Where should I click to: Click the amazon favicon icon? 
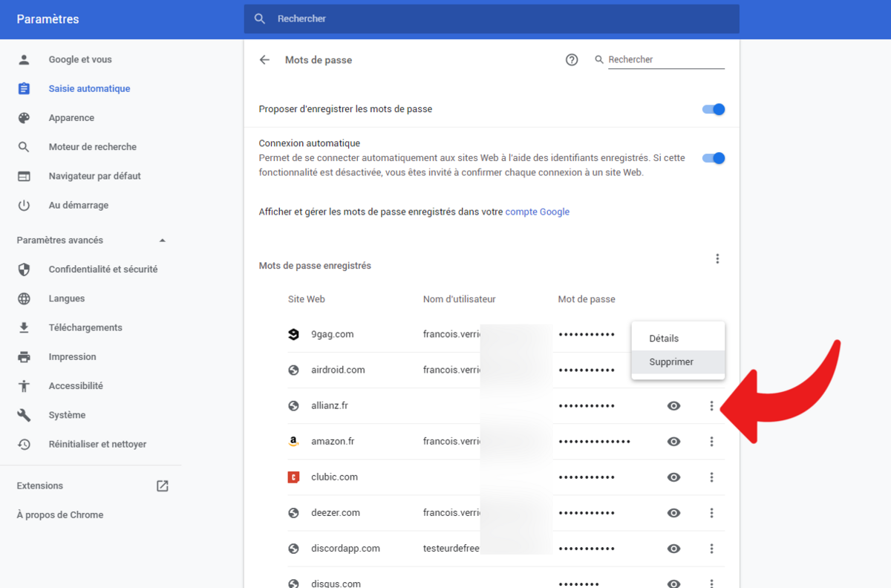click(293, 442)
